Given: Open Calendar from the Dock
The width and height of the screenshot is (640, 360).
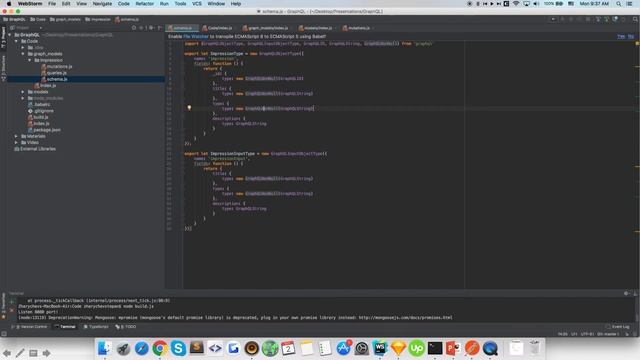Looking at the screenshot, I should (288, 348).
